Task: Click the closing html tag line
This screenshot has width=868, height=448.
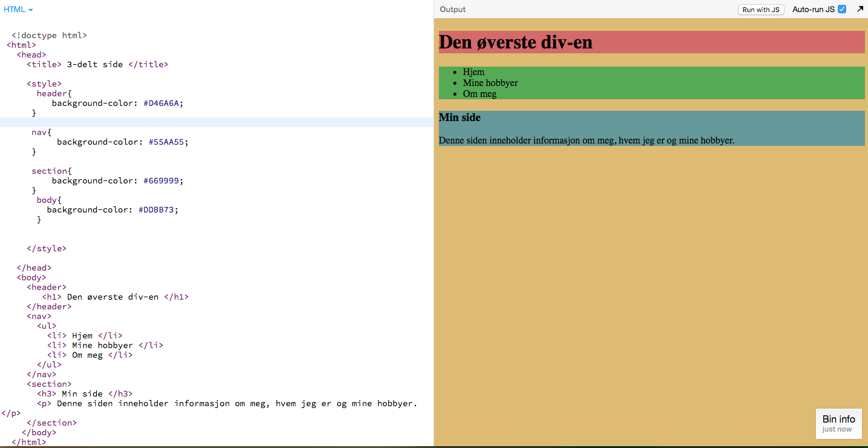Action: pyautogui.click(x=29, y=442)
